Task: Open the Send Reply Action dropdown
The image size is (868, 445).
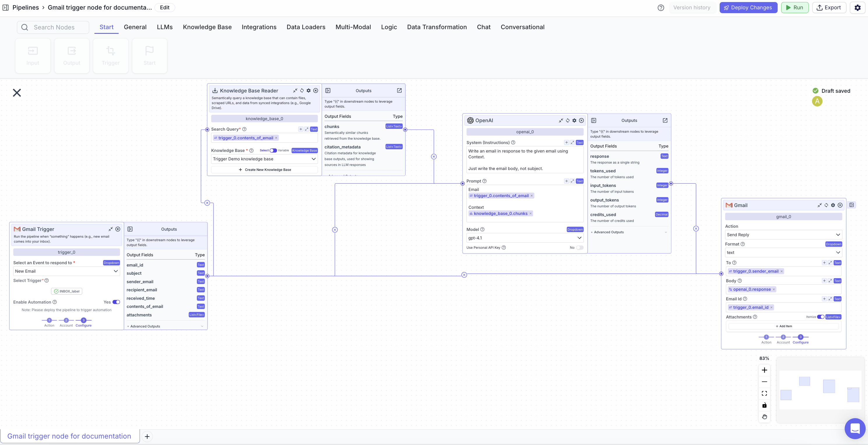Action: click(783, 235)
